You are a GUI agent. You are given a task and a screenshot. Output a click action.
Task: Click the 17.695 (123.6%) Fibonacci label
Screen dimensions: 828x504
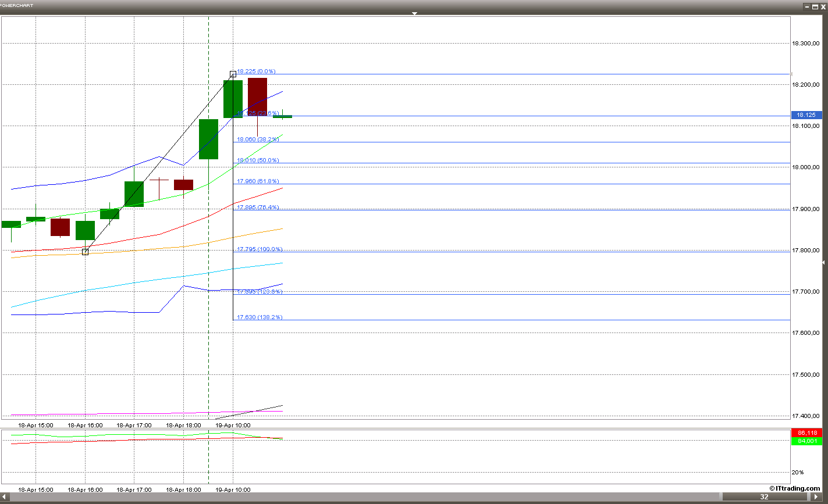[259, 291]
